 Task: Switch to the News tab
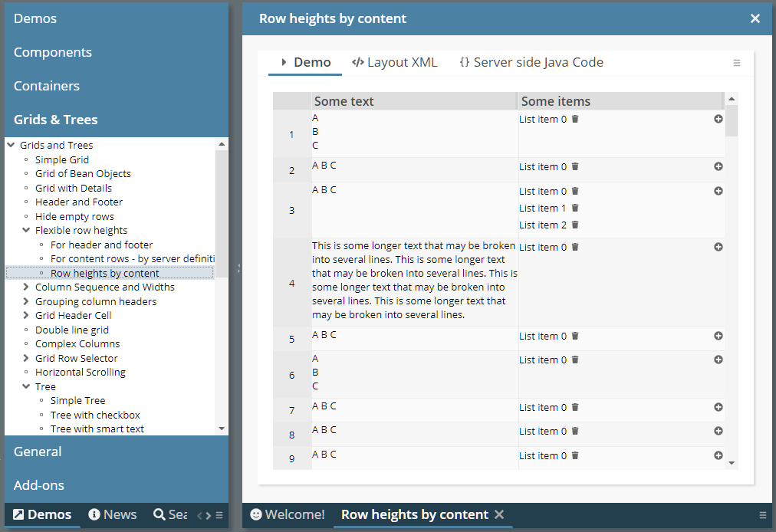pos(113,514)
